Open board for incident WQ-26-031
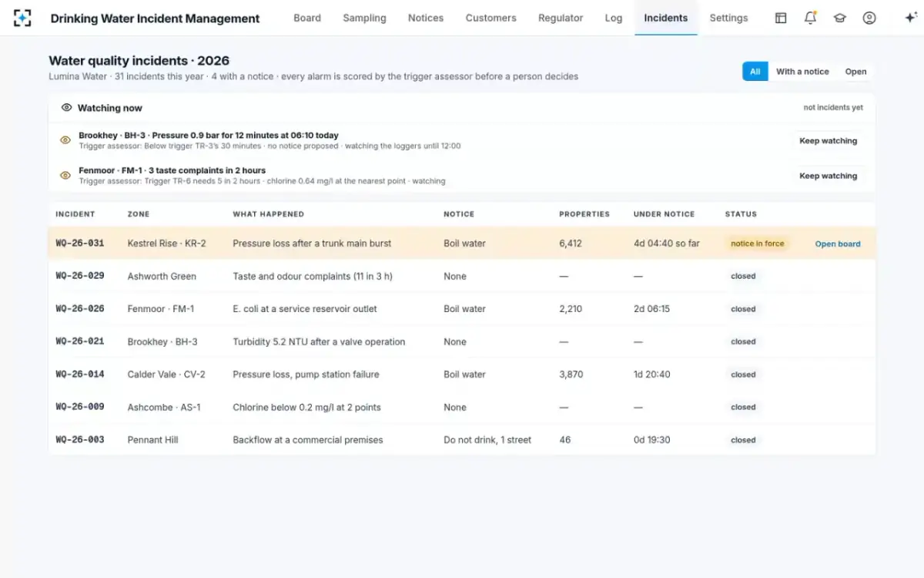Screen dimensions: 924x578 pyautogui.click(x=838, y=244)
